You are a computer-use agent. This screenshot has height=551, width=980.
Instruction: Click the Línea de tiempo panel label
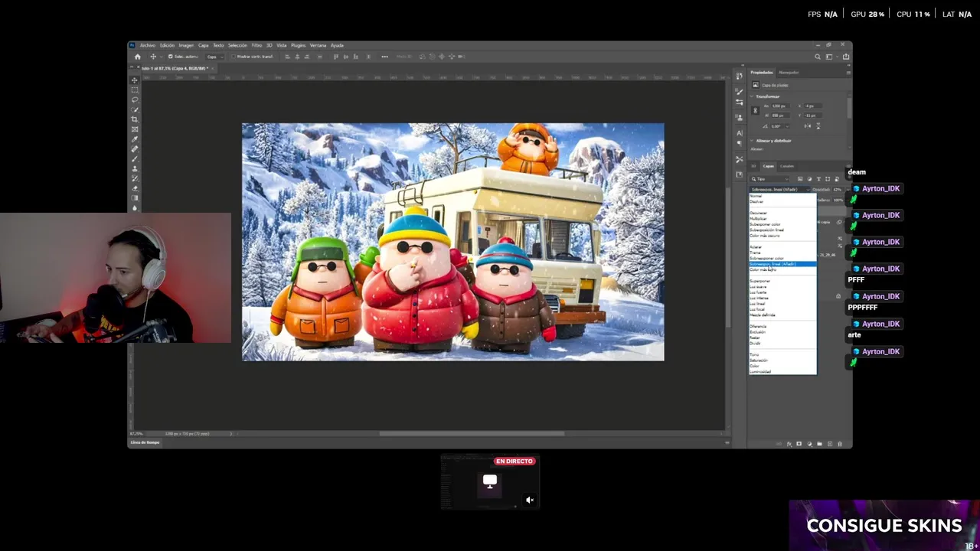tap(145, 442)
